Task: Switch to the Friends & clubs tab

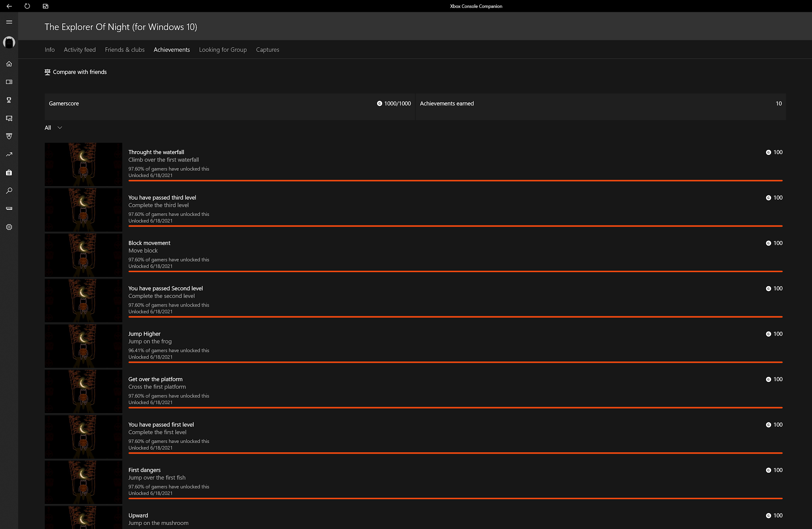Action: [124, 50]
